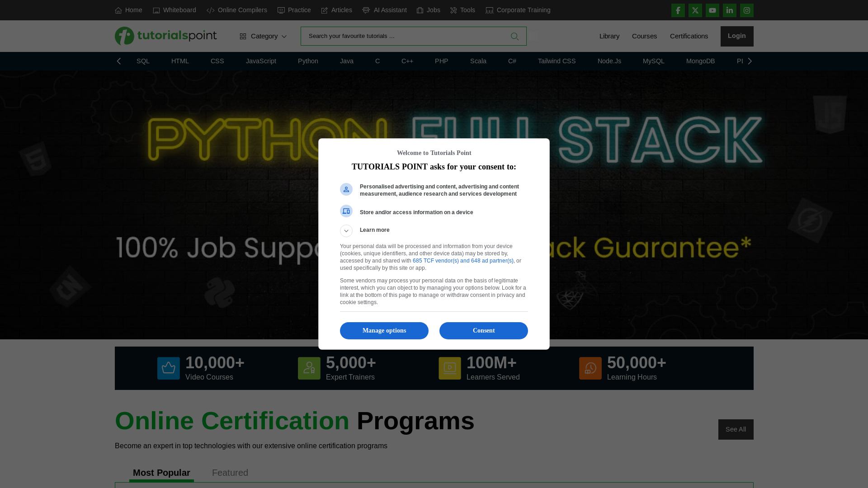Open the MongoDB tutorial

point(701,61)
